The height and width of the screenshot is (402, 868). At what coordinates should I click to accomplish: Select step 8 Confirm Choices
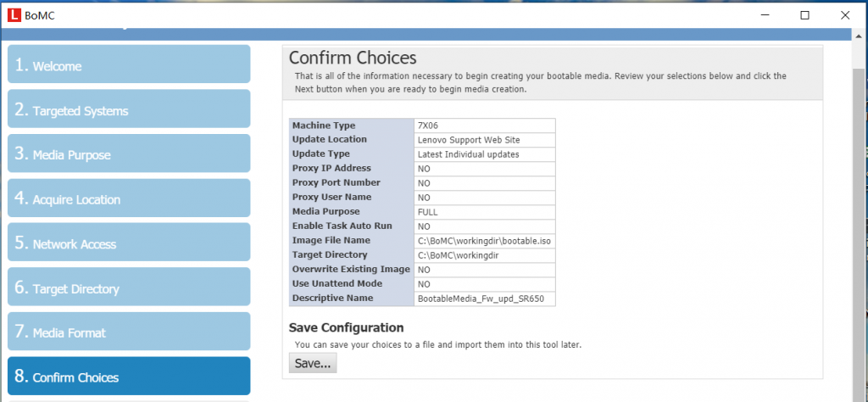[129, 377]
